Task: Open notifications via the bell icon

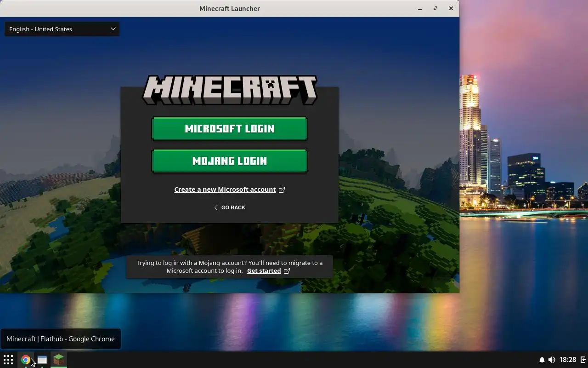Action: (542, 360)
